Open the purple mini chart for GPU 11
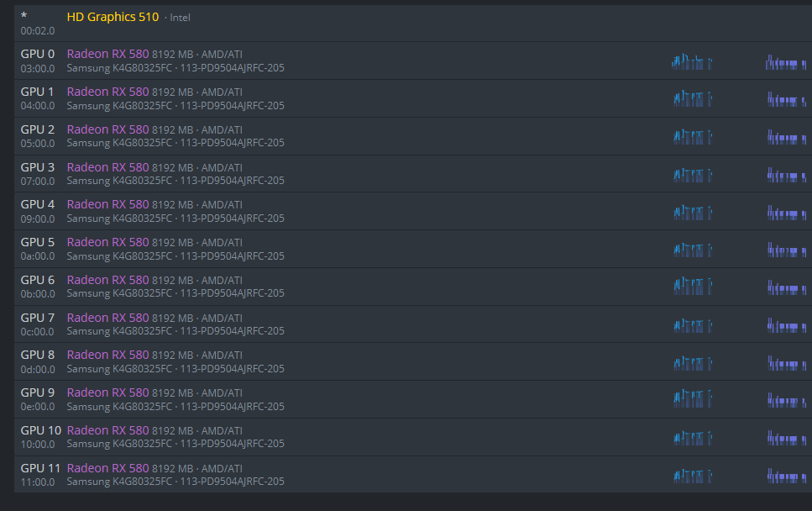 (x=786, y=476)
